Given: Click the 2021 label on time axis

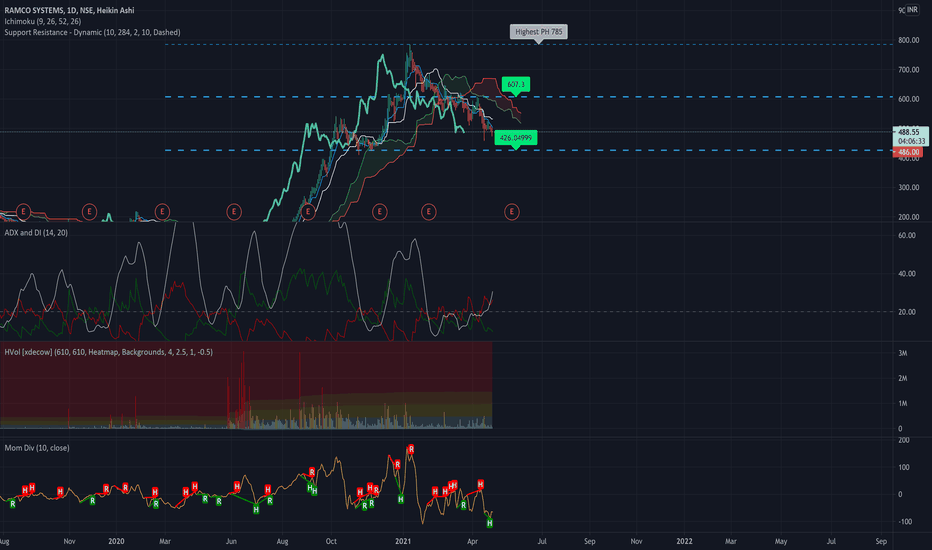Looking at the screenshot, I should (x=403, y=541).
